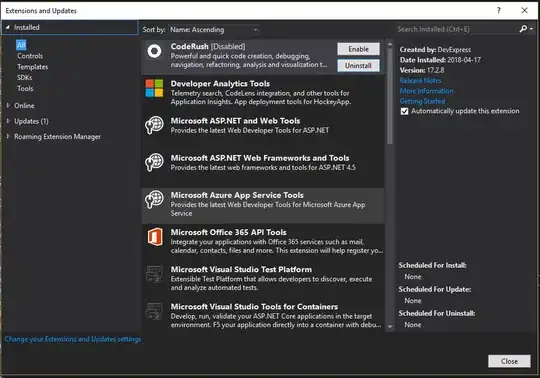Image resolution: width=540 pixels, height=378 pixels.
Task: Select the Developer Analytics Tools colored logo
Action: coord(154,88)
